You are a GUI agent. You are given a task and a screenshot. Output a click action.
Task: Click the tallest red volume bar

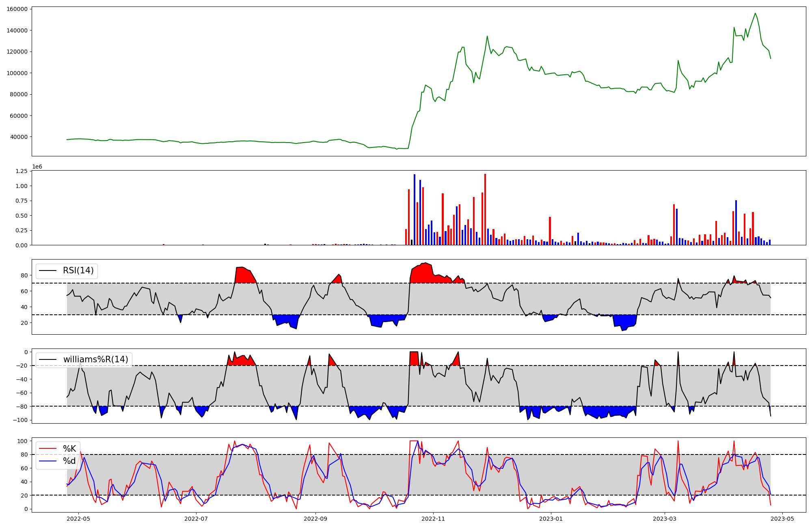(485, 209)
